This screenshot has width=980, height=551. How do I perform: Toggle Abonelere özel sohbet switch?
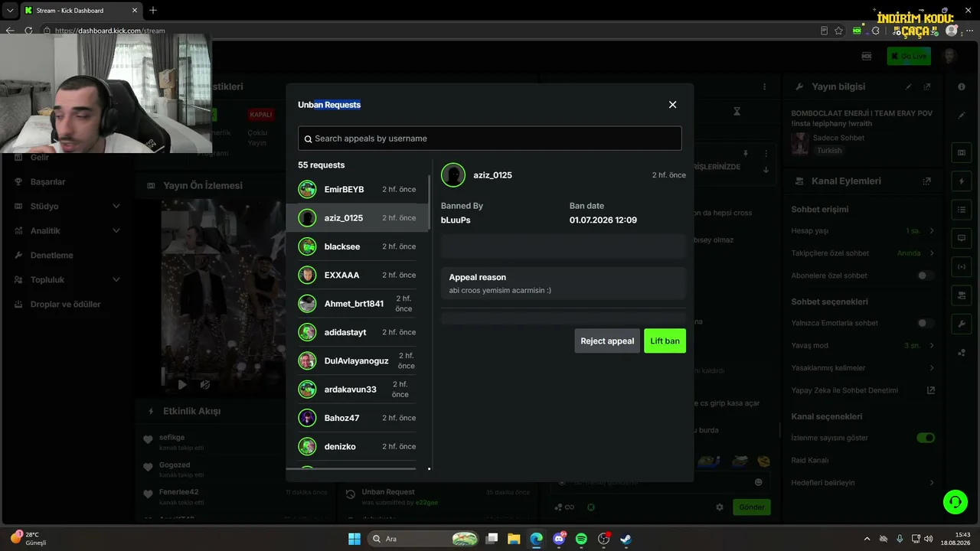point(926,275)
